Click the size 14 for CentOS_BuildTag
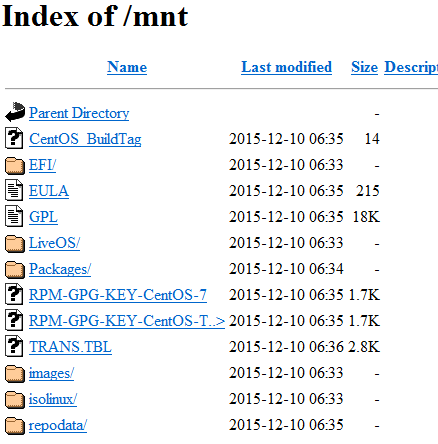This screenshot has width=438, height=444. tap(372, 139)
